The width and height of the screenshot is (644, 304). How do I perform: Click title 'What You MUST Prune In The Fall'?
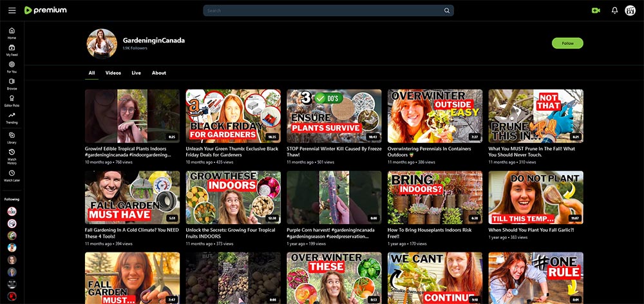coord(532,151)
